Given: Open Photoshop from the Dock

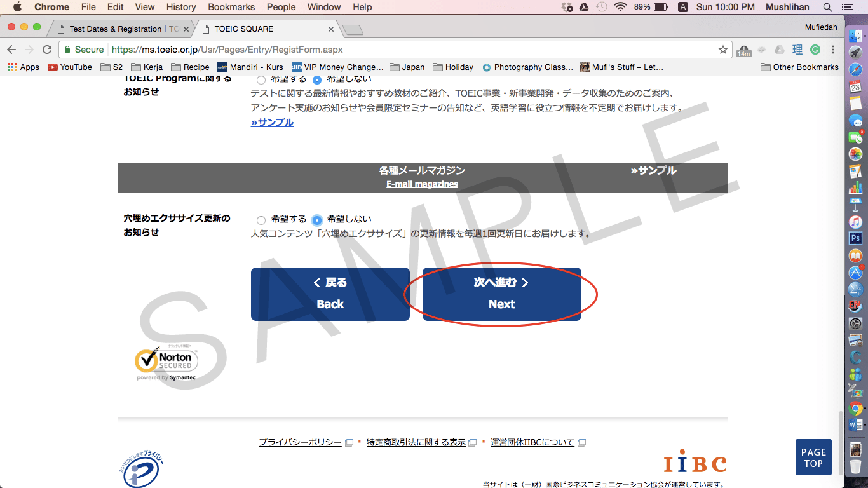Looking at the screenshot, I should point(855,238).
